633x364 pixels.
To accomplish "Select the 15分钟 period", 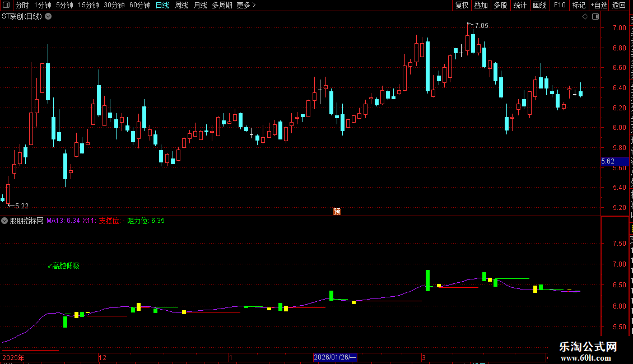I will pos(88,5).
